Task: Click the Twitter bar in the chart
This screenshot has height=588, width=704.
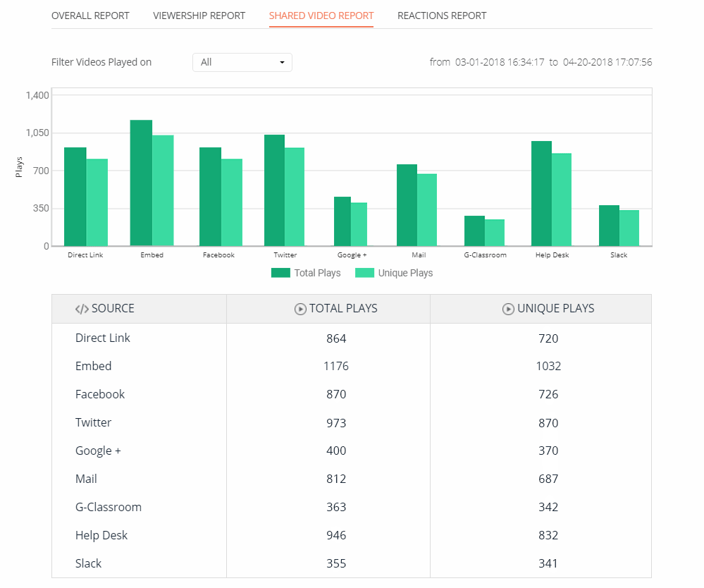Action: [275, 190]
